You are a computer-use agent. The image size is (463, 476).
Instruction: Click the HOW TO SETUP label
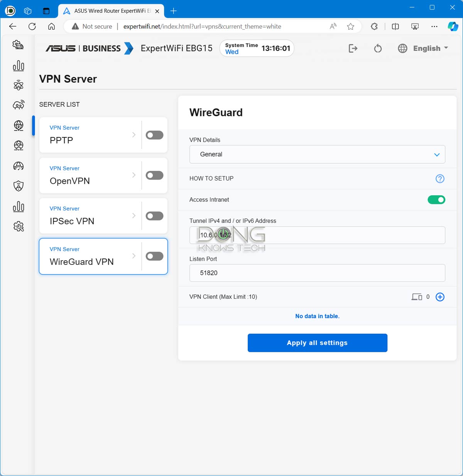(x=211, y=178)
